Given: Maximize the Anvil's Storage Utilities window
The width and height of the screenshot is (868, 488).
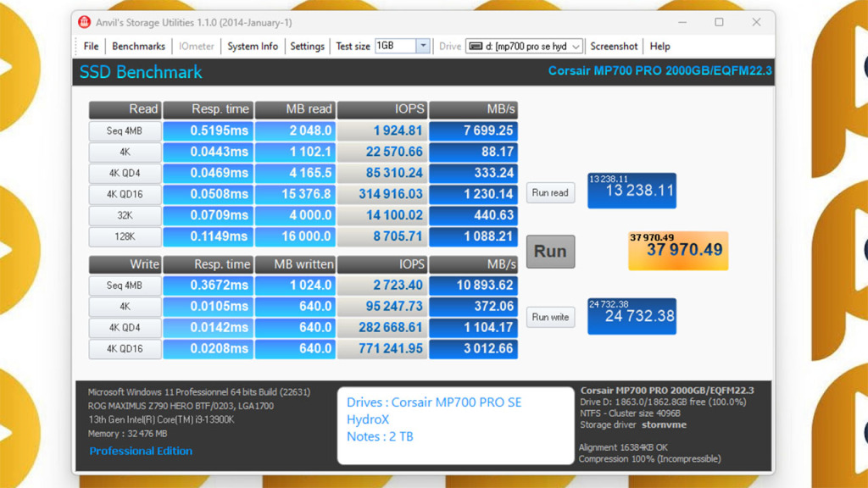Looking at the screenshot, I should 719,22.
